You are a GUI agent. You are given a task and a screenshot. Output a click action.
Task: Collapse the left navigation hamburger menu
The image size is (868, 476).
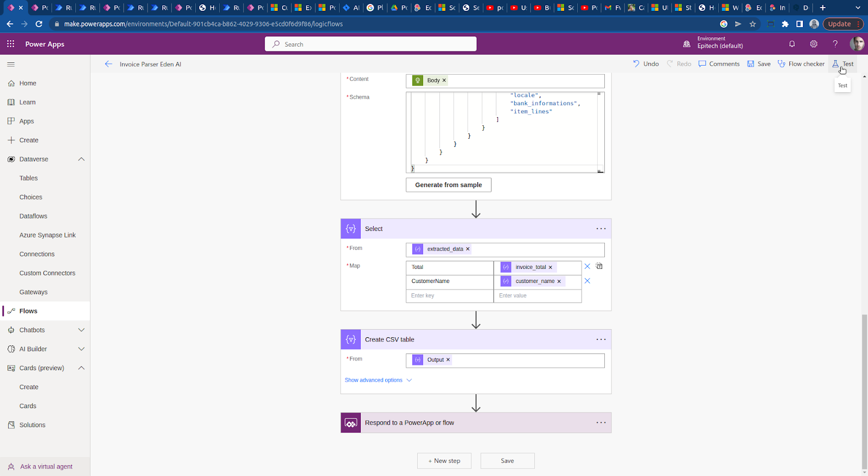(11, 65)
